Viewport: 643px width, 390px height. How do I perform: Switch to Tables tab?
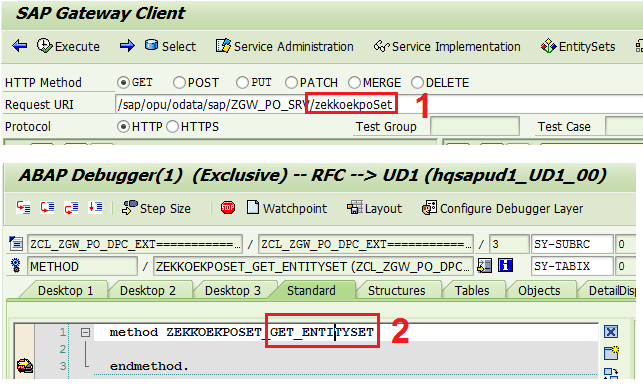click(x=472, y=290)
